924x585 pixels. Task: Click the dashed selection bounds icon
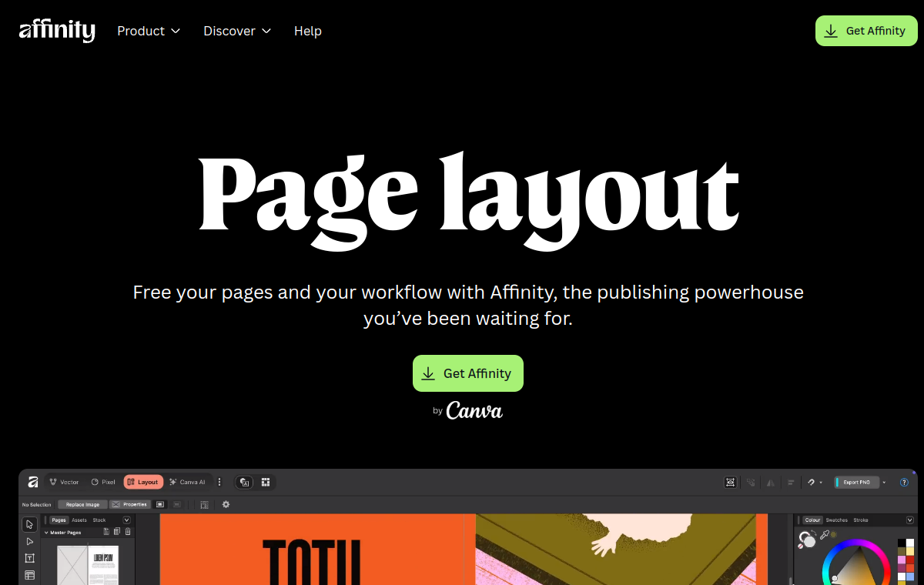204,505
